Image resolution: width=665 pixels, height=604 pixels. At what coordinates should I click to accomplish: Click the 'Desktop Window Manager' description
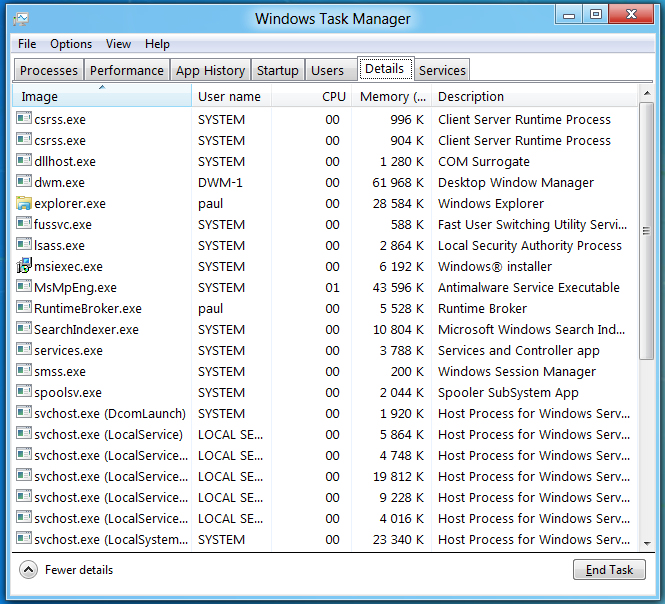pyautogui.click(x=516, y=182)
